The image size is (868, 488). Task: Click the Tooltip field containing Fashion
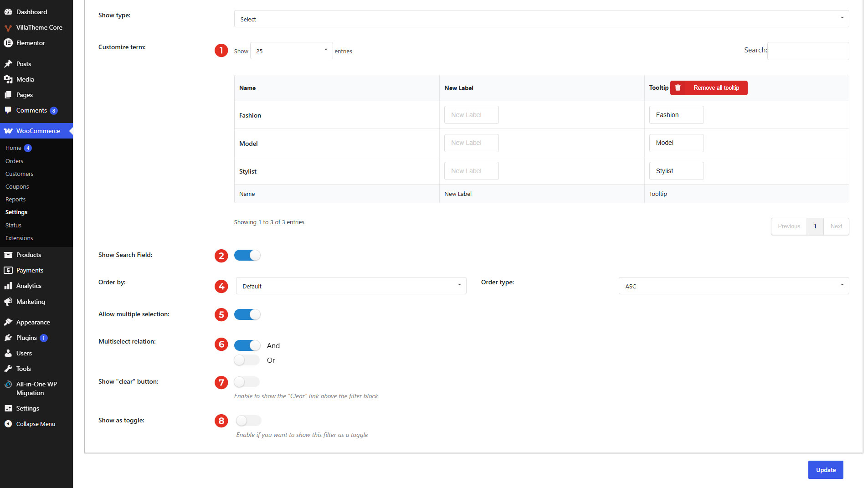(676, 115)
